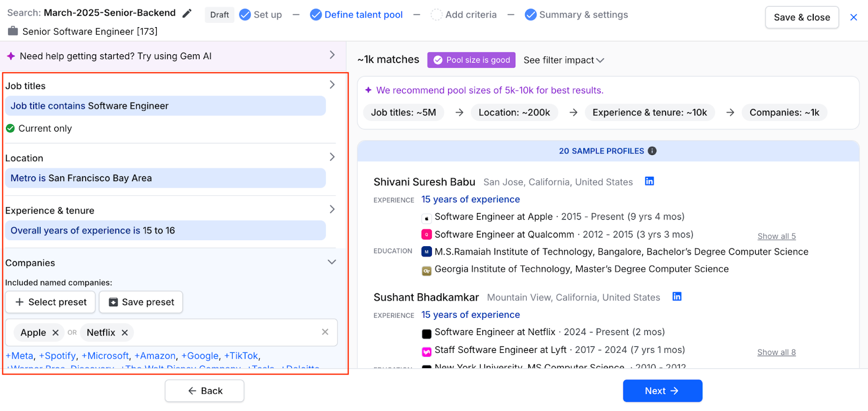This screenshot has height=411, width=868.
Task: Add suggested company +Amazon
Action: [x=155, y=356]
